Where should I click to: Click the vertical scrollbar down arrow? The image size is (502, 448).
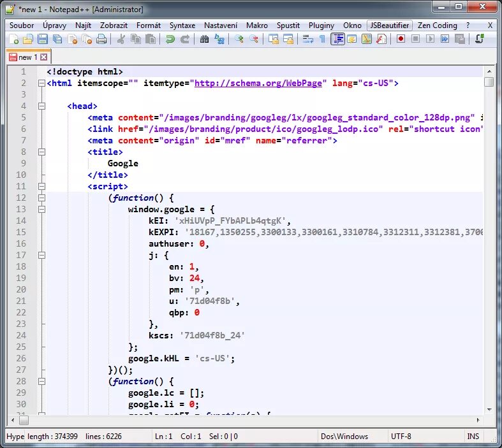[489, 410]
